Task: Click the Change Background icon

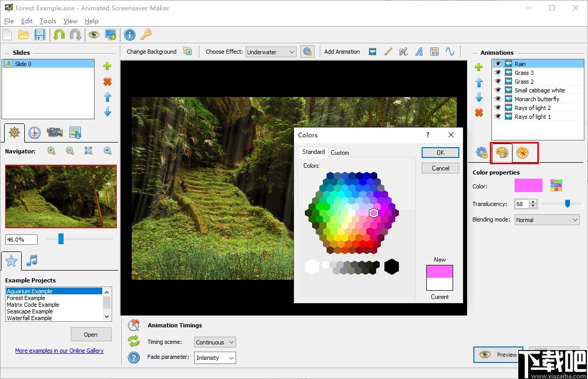Action: [188, 52]
